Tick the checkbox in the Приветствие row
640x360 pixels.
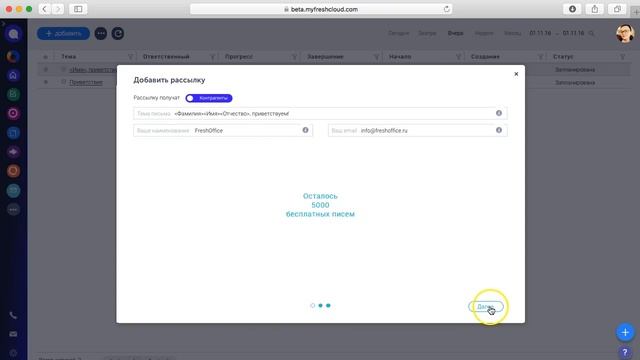(x=63, y=82)
